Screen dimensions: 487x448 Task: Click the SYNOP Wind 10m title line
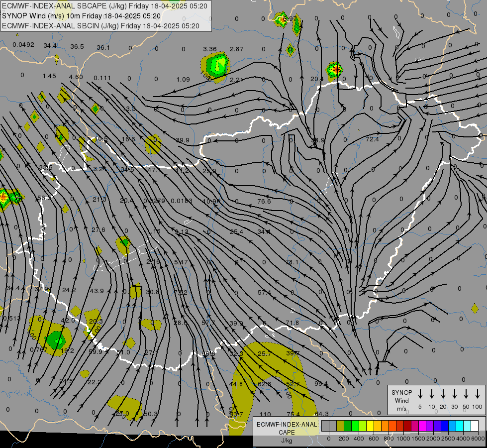(x=82, y=16)
